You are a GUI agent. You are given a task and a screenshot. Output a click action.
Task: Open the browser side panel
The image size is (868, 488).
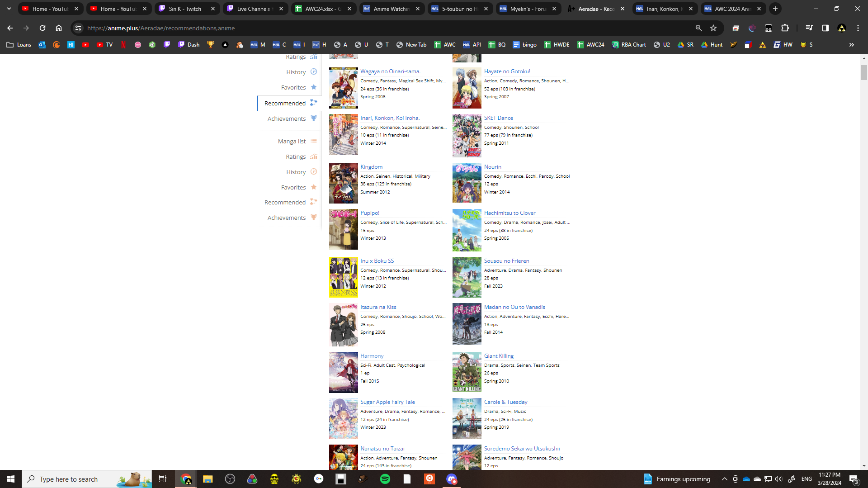[x=826, y=28]
